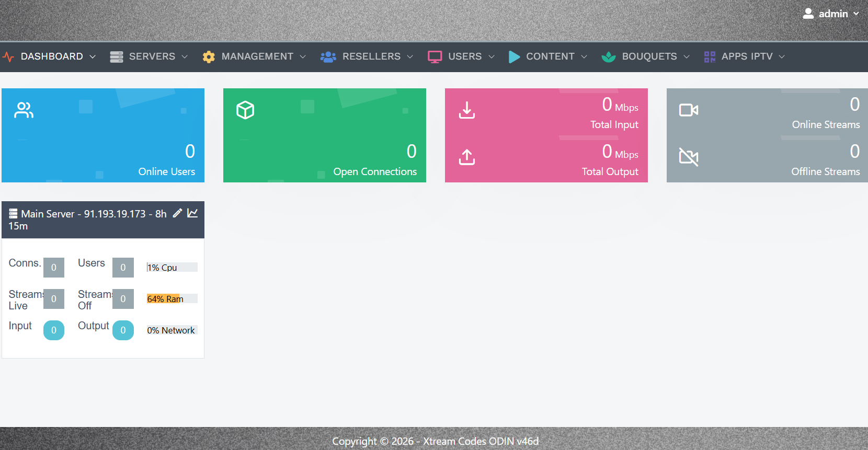Click the Users count badge in server card
Screen dimensions: 868x450
123,268
